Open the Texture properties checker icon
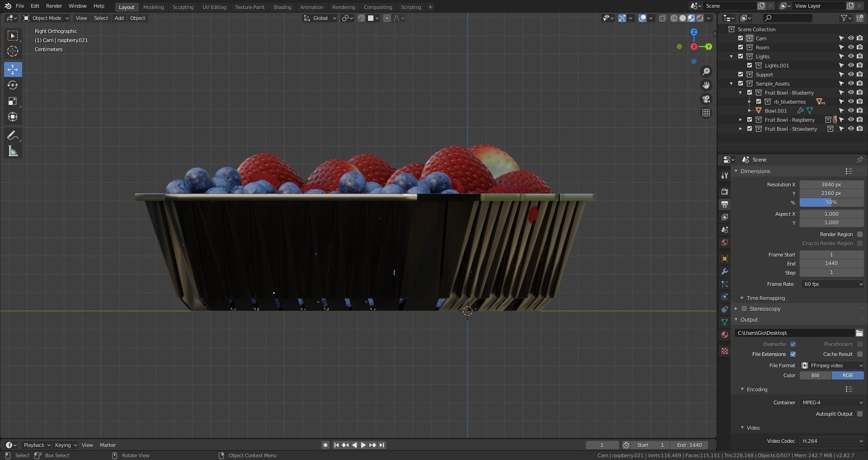The image size is (868, 460). (725, 351)
